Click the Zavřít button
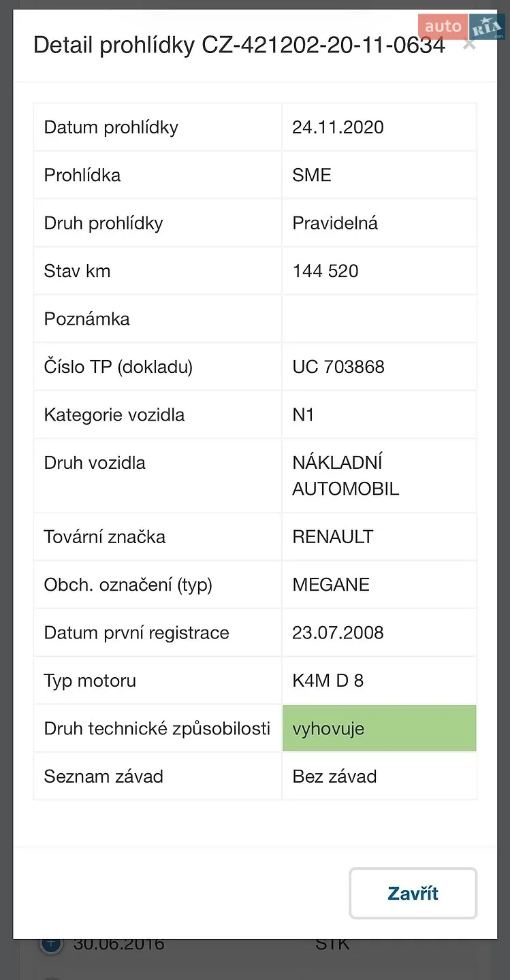 pos(413,893)
